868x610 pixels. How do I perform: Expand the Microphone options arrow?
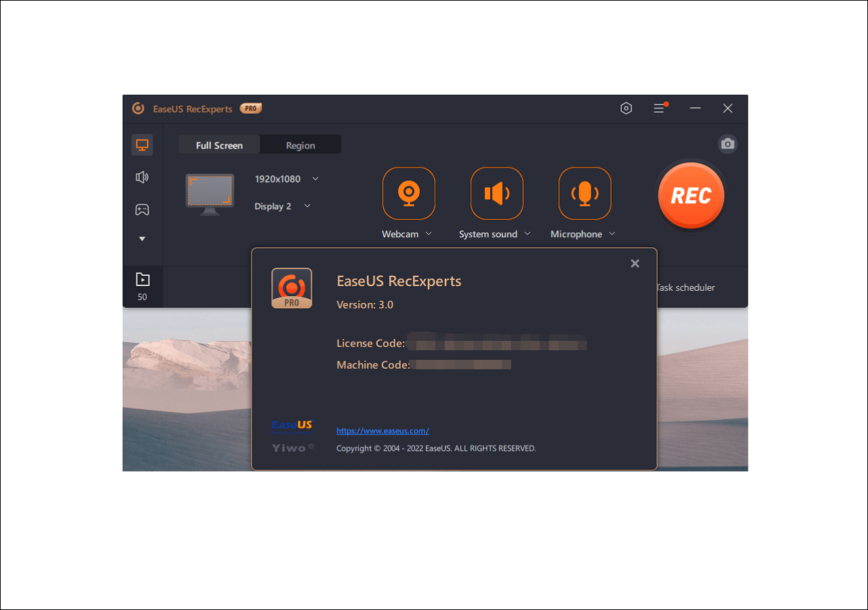click(612, 234)
